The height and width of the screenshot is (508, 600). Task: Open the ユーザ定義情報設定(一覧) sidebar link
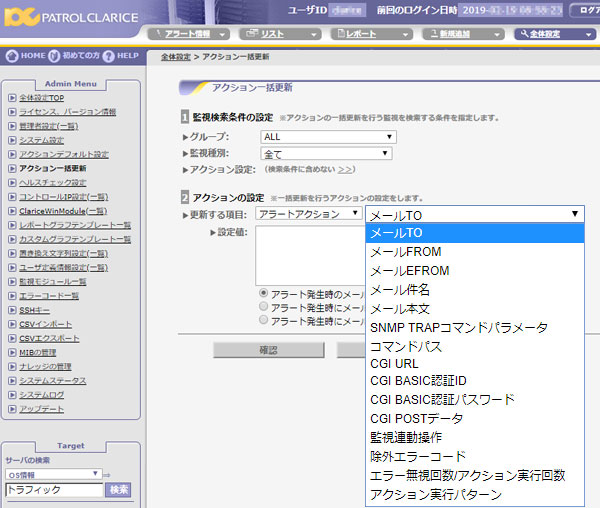click(64, 268)
